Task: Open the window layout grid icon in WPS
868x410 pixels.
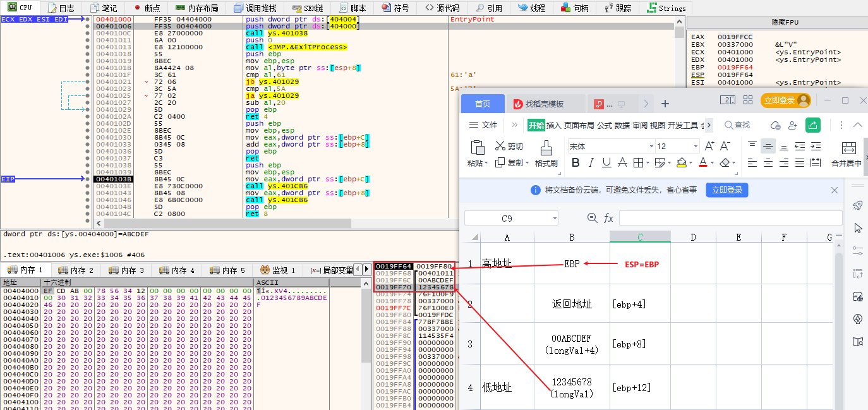Action: (x=748, y=100)
